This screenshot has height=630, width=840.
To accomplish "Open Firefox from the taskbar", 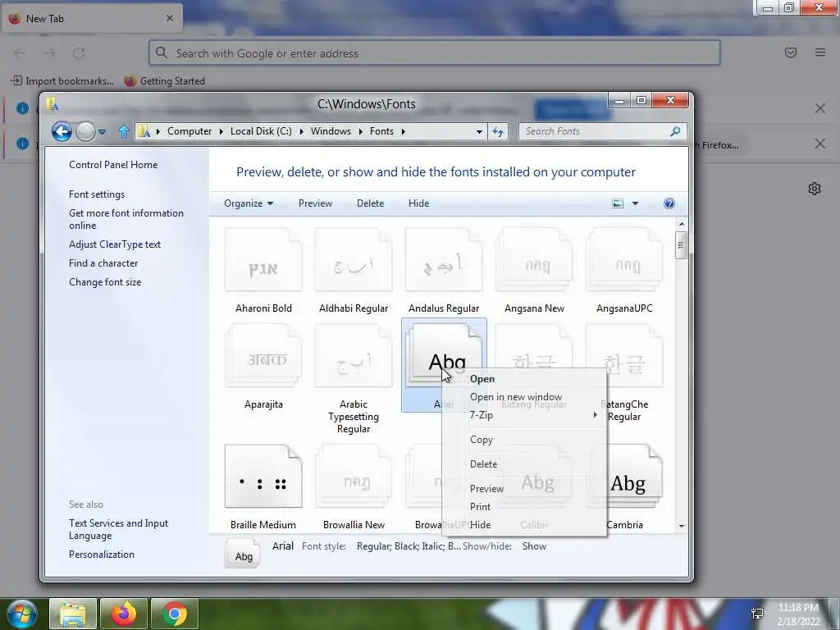I will [x=123, y=614].
